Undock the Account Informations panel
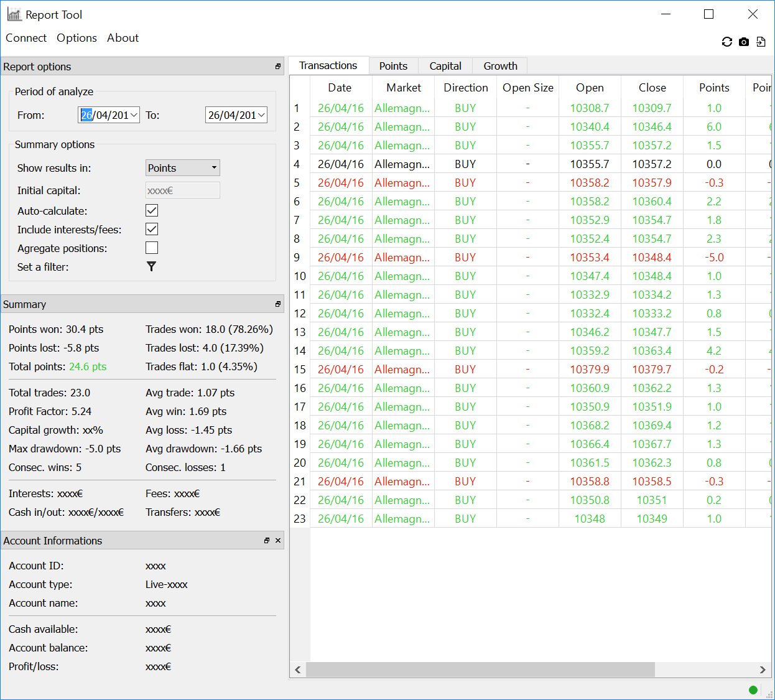This screenshot has height=700, width=775. (x=267, y=541)
